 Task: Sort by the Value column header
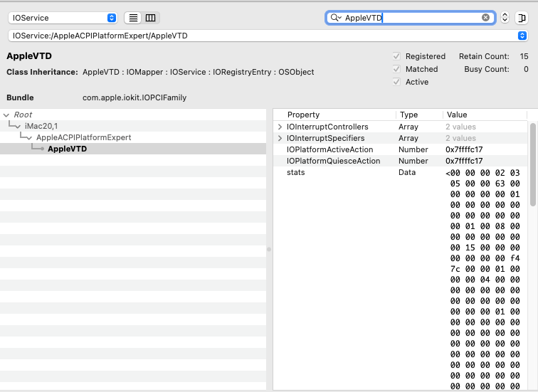tap(485, 115)
